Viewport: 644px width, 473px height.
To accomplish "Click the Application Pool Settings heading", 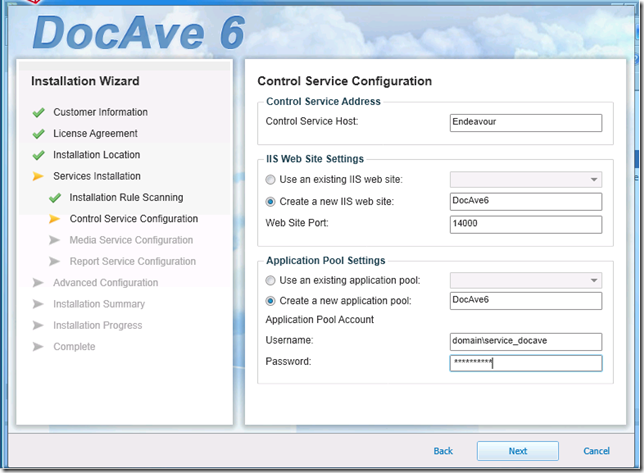I will click(326, 261).
